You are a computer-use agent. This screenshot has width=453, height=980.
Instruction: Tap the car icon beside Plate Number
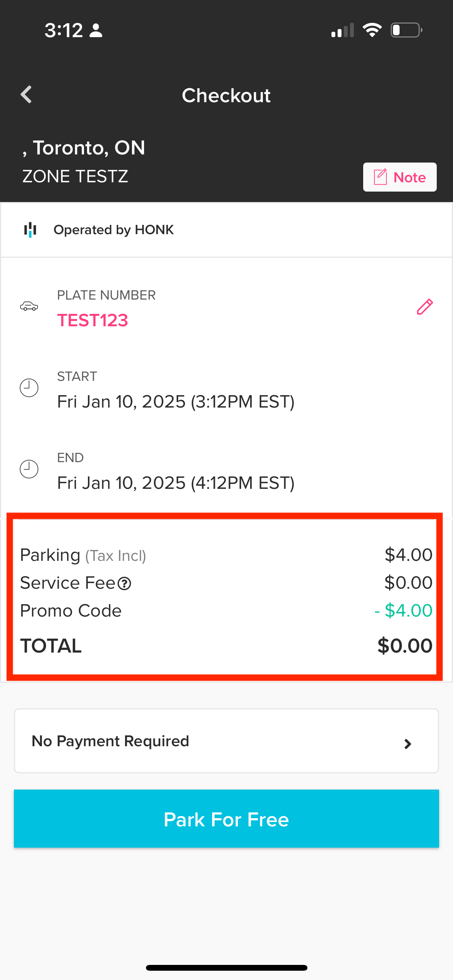tap(29, 307)
